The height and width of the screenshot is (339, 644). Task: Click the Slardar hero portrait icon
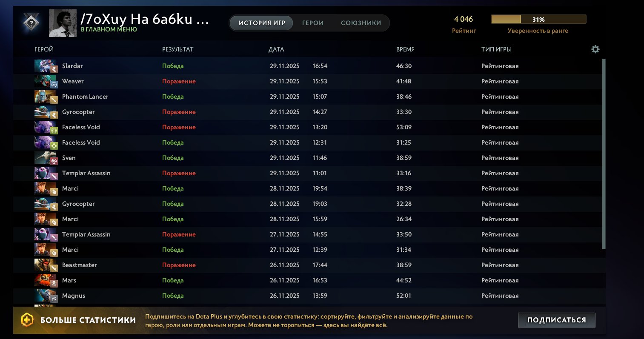tap(45, 66)
